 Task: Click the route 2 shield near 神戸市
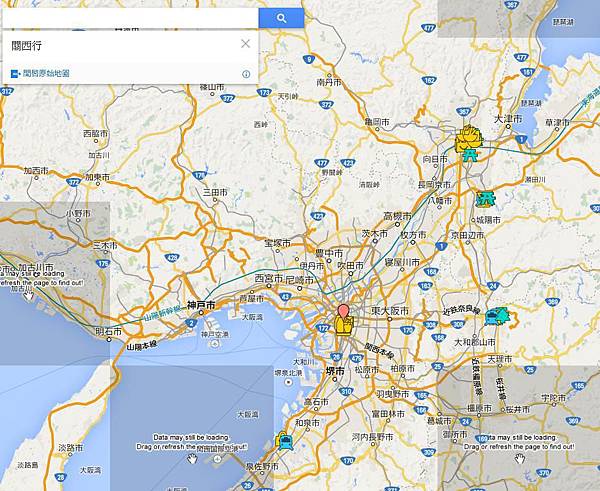[192, 323]
